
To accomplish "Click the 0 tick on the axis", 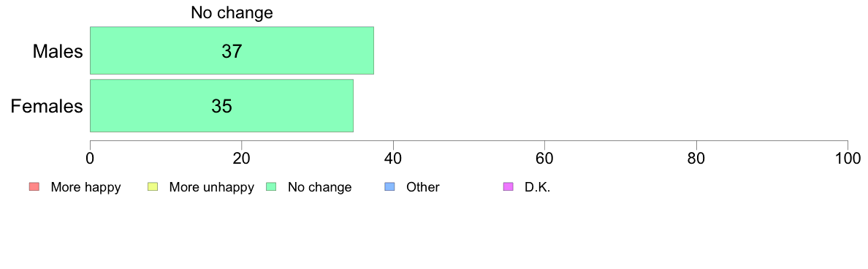I will tap(90, 158).
